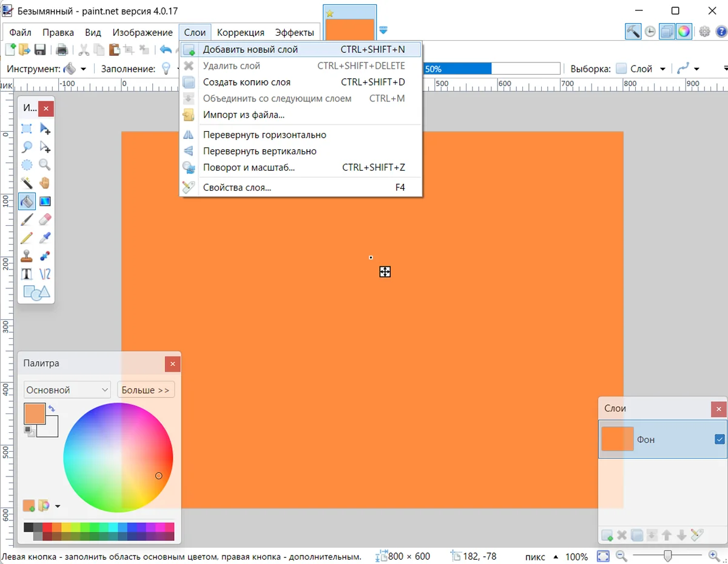The width and height of the screenshot is (728, 564).
Task: Open the Инструмент tool chooser dropdown
Action: (83, 69)
